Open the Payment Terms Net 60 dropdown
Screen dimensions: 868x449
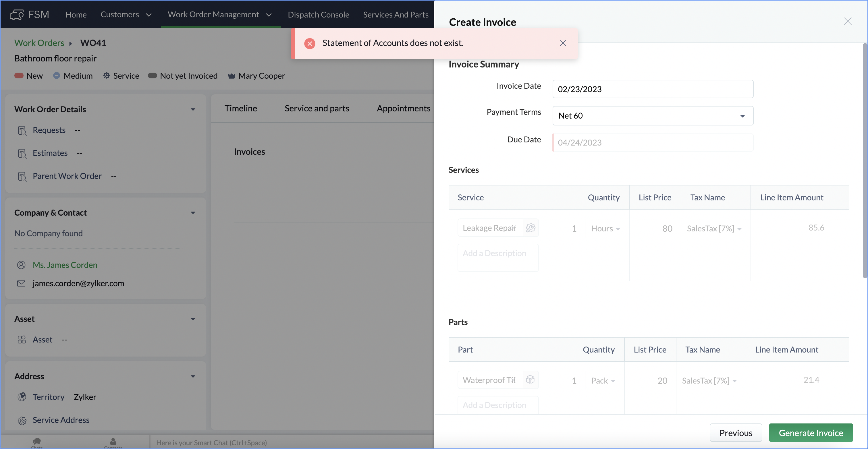652,116
